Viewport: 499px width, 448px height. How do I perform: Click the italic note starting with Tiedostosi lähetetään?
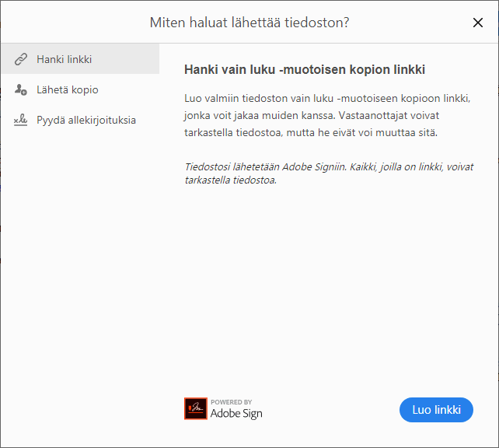tap(328, 173)
